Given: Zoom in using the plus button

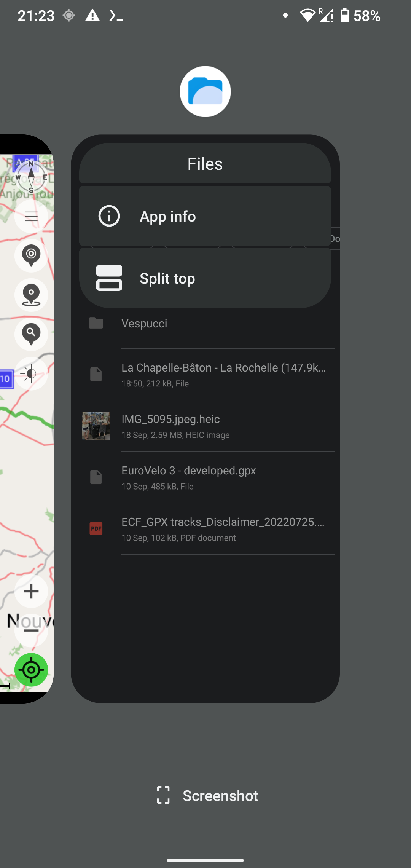Looking at the screenshot, I should pyautogui.click(x=31, y=591).
